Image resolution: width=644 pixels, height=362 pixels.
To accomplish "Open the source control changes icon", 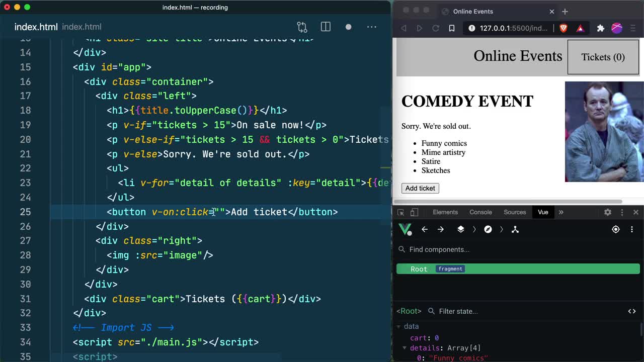I will coord(302,27).
